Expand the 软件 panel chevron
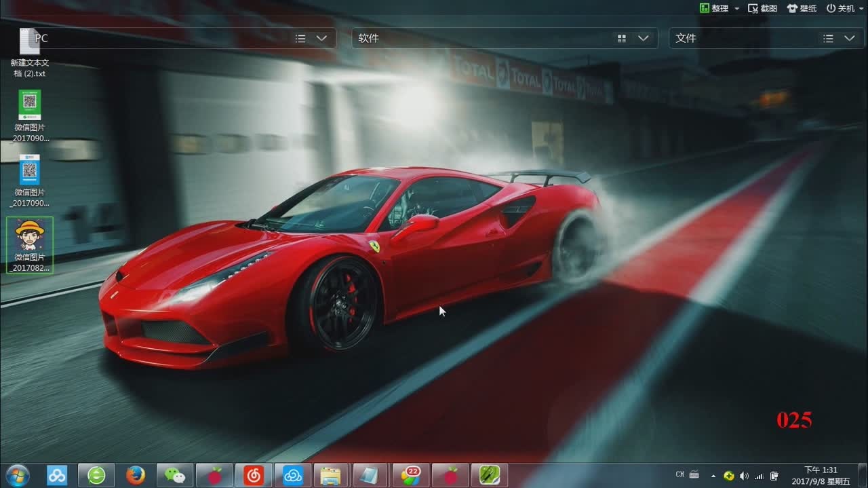The image size is (868, 488). (x=644, y=39)
